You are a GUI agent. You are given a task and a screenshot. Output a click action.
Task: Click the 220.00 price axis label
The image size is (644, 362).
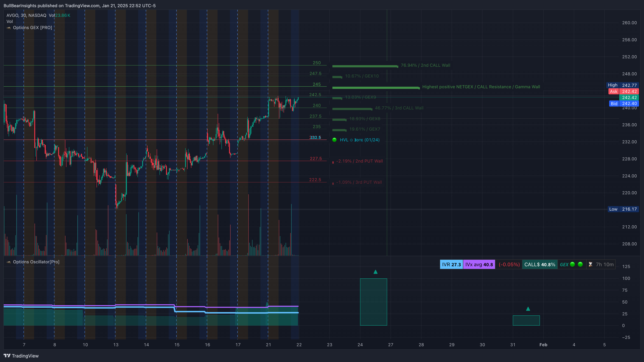[x=629, y=193]
